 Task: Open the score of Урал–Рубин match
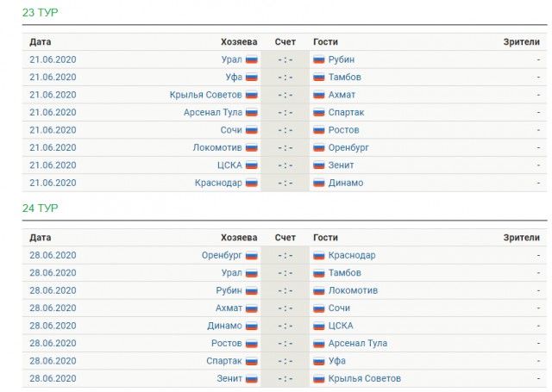point(285,59)
